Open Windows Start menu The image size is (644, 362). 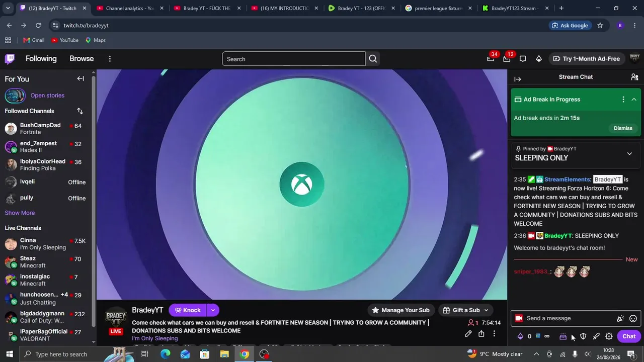pos(10,354)
